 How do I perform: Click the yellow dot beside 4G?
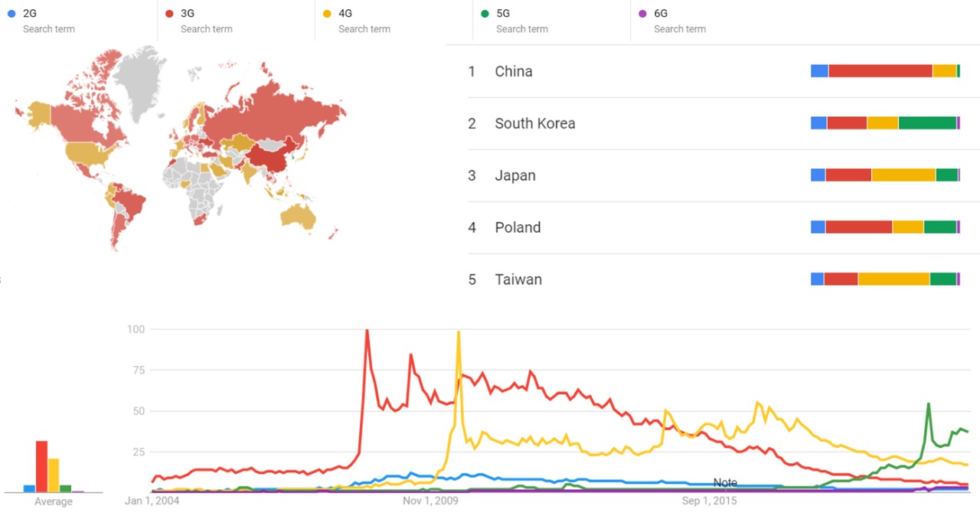tap(327, 13)
